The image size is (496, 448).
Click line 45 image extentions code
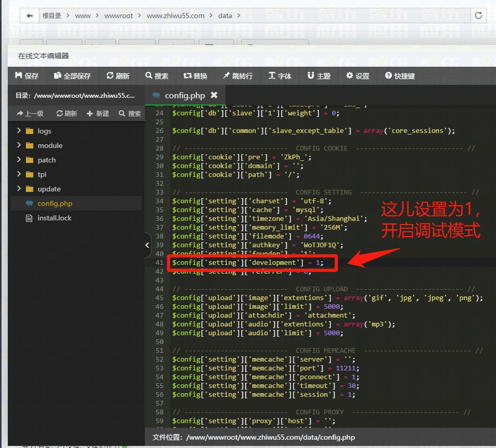pyautogui.click(x=328, y=298)
